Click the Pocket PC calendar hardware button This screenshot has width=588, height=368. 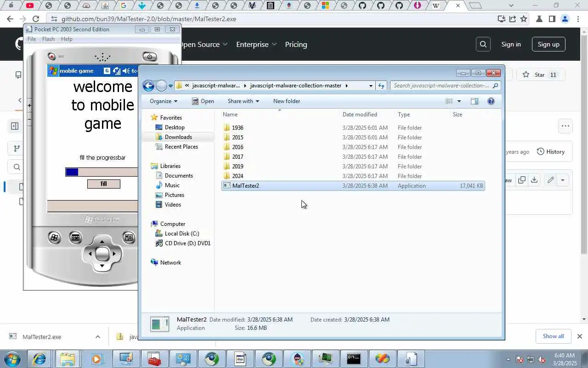pyautogui.click(x=75, y=238)
